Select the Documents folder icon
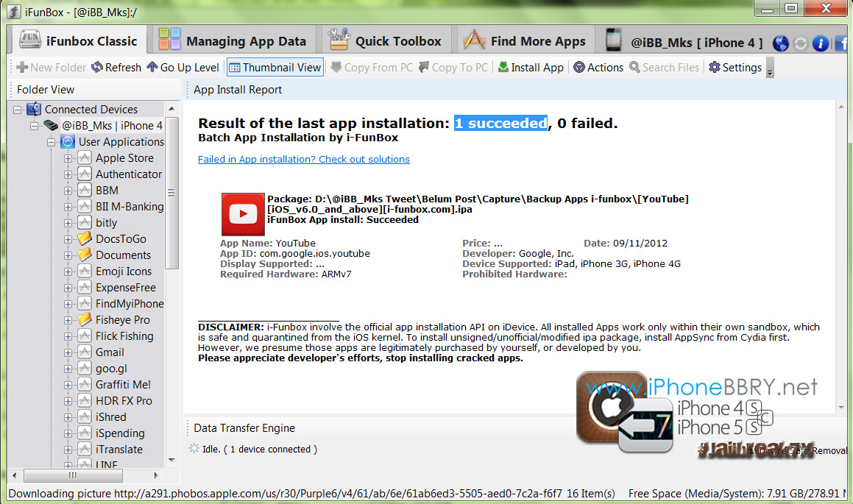The image size is (853, 504). click(x=85, y=255)
